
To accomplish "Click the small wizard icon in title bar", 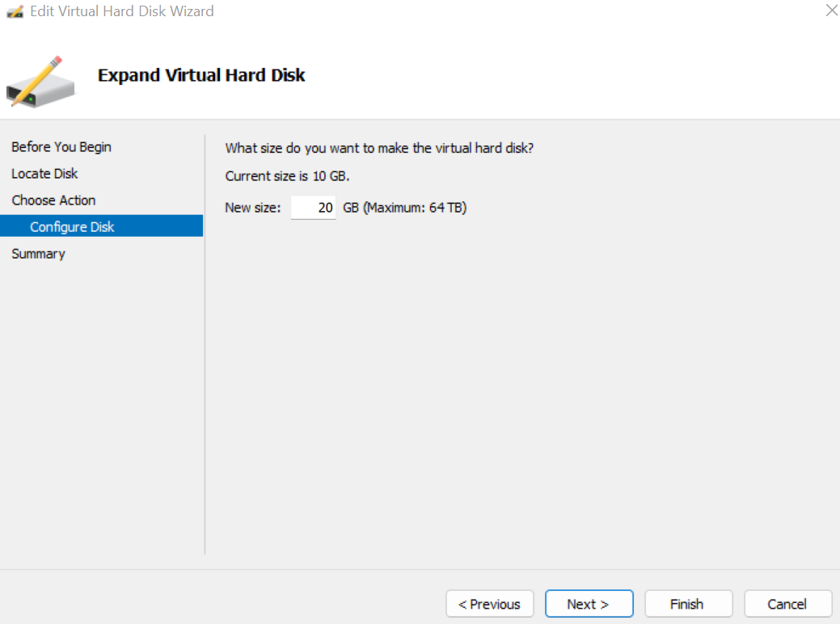I will click(x=15, y=11).
